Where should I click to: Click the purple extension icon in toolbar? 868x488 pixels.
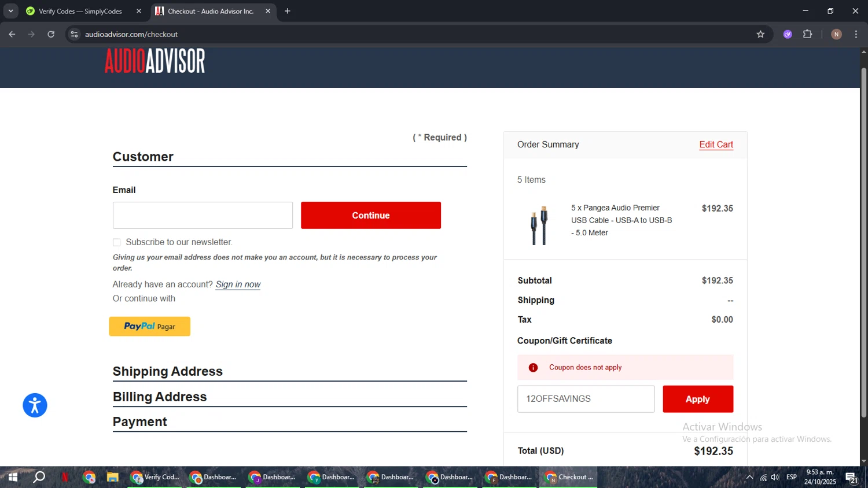click(788, 34)
